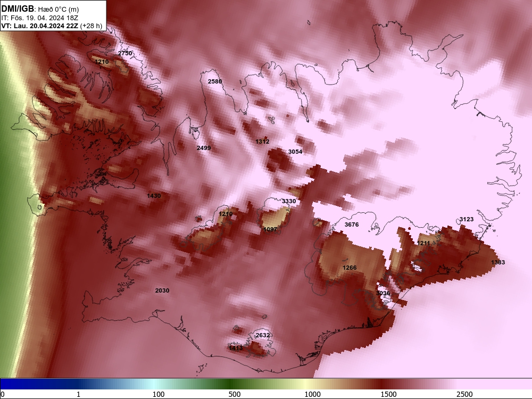The image size is (532, 399).
Task: Select the 100 tick on the colour scale
Action: [159, 394]
